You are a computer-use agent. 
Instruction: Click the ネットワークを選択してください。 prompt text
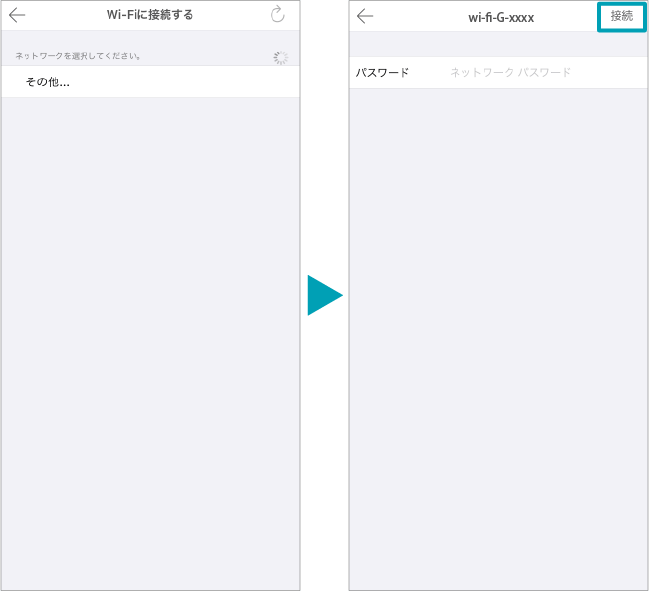coord(78,56)
